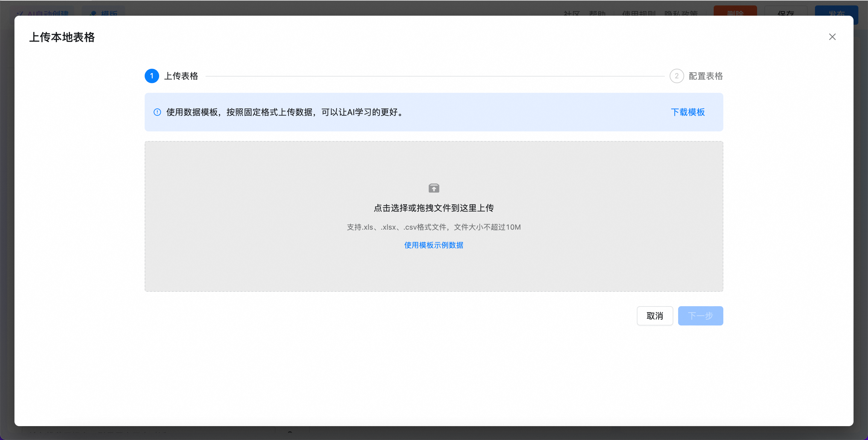Click 取消 to cancel upload
This screenshot has height=440, width=868.
pyautogui.click(x=654, y=316)
